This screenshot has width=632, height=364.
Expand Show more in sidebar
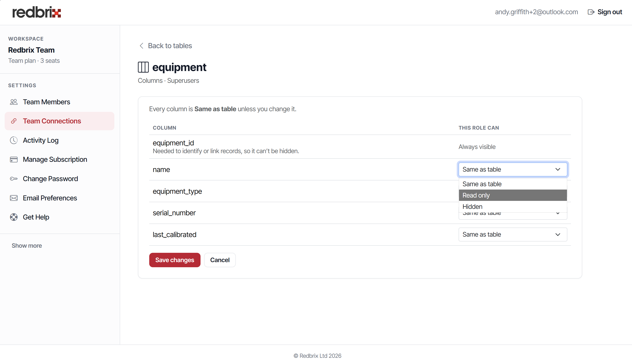click(x=27, y=246)
